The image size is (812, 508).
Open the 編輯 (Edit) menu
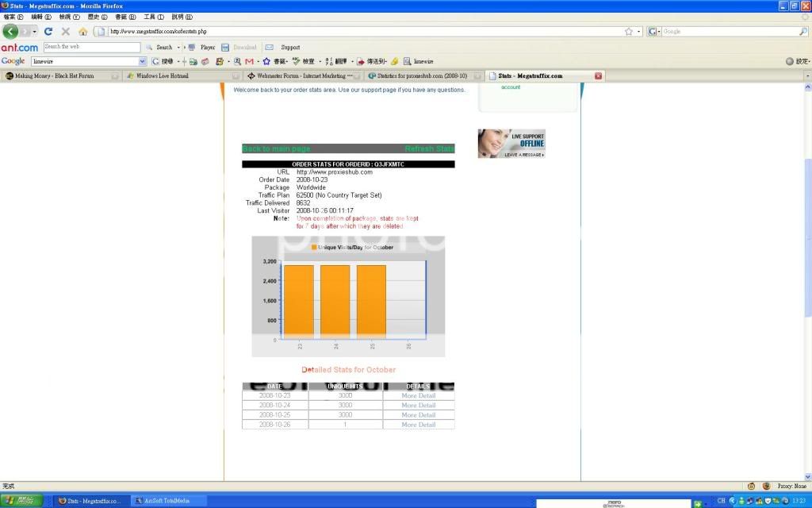pyautogui.click(x=41, y=17)
